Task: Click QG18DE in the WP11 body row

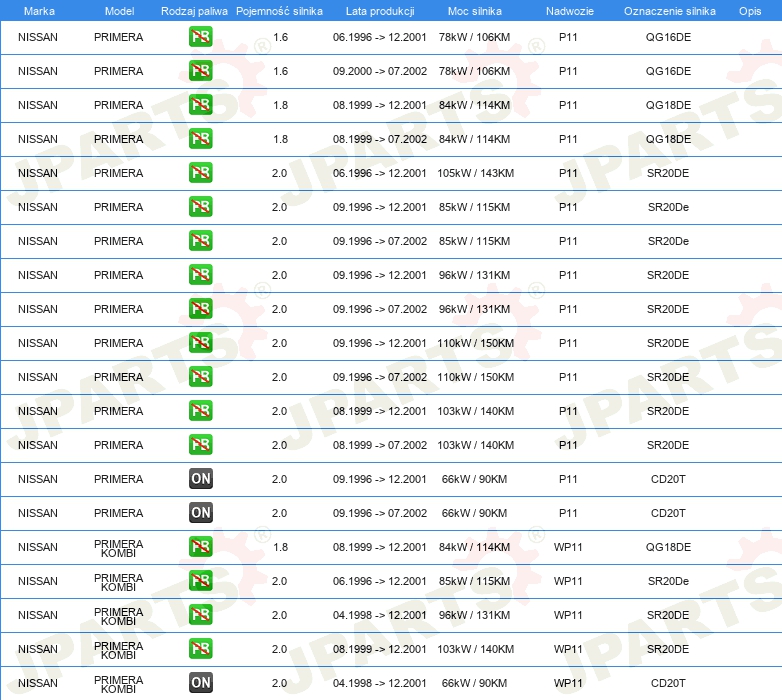Action: [668, 547]
